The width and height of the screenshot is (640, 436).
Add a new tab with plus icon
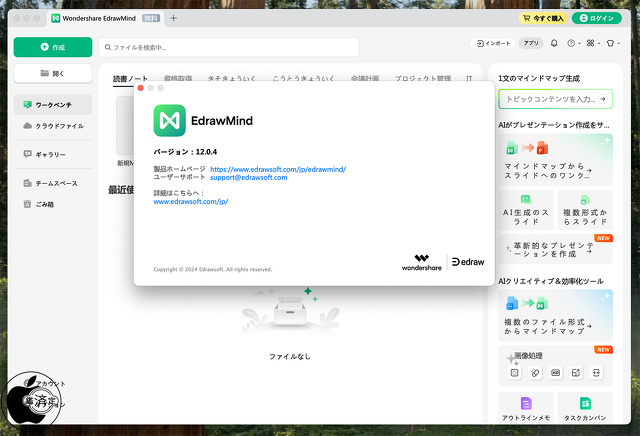click(173, 18)
